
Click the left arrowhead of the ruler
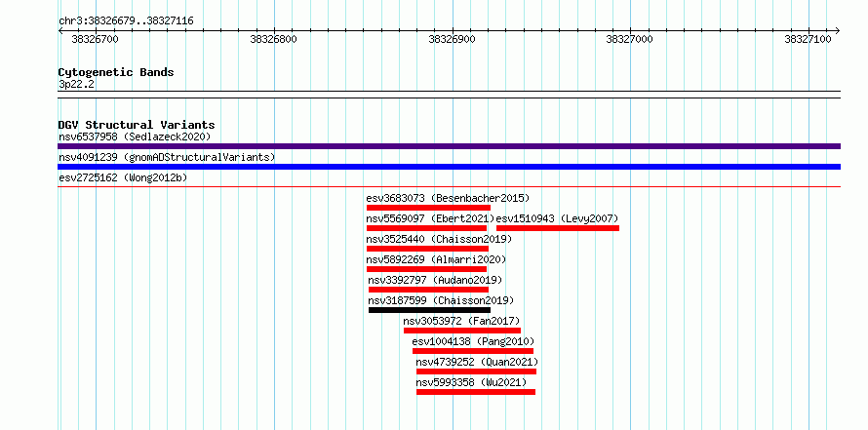point(60,30)
